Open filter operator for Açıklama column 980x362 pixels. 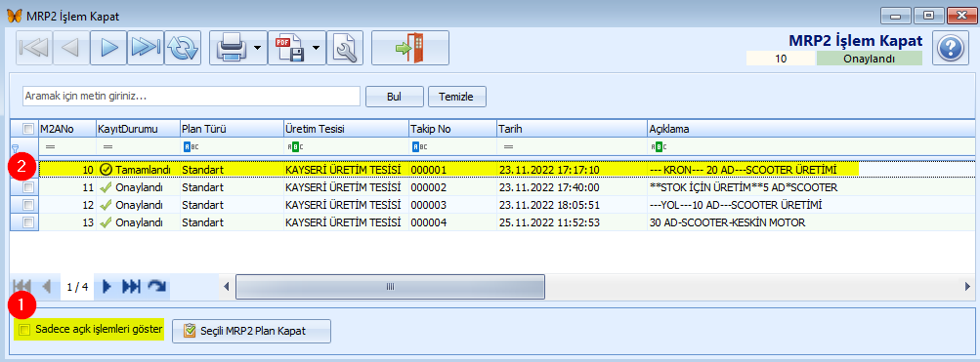[x=658, y=146]
